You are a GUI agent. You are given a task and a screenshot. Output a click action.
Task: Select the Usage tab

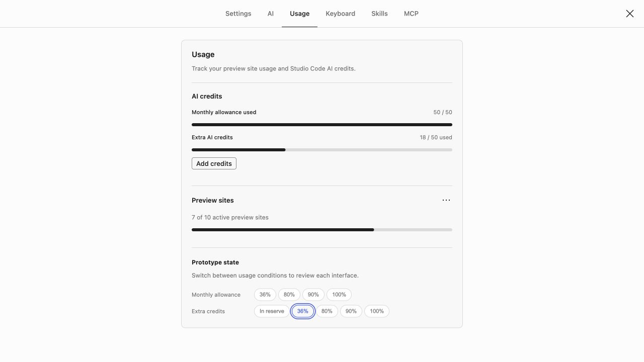click(x=299, y=14)
